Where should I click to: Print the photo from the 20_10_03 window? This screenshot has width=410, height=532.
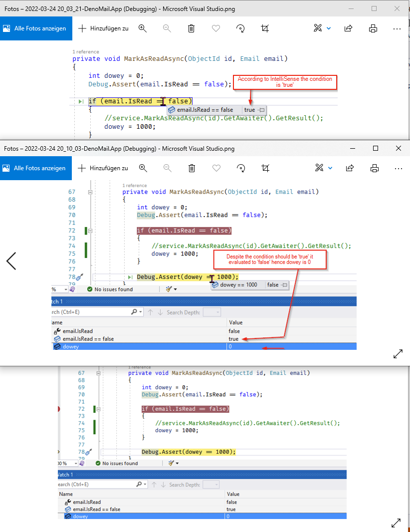(373, 168)
